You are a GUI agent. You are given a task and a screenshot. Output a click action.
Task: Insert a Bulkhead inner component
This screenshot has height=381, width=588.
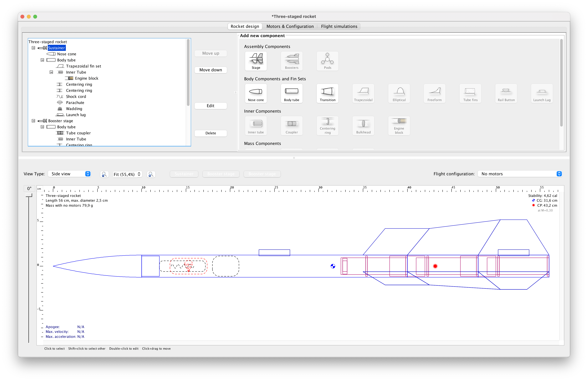pyautogui.click(x=363, y=126)
